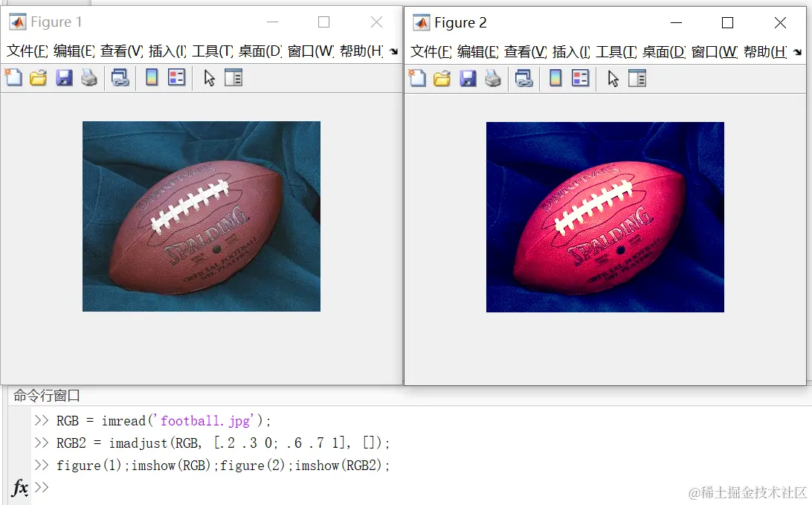Open 窗口(W) menu in Figure 1
Screen dimensions: 812x505
coord(311,51)
